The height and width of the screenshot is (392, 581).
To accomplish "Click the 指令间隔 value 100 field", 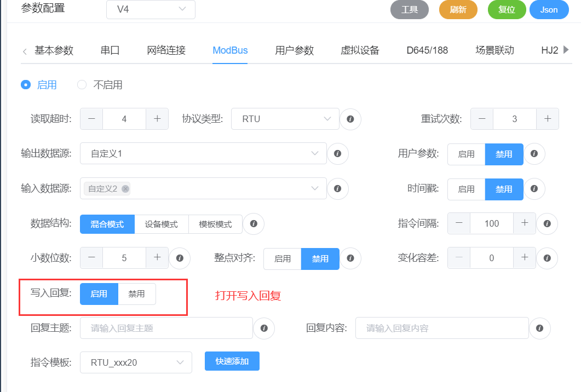I will tap(492, 223).
